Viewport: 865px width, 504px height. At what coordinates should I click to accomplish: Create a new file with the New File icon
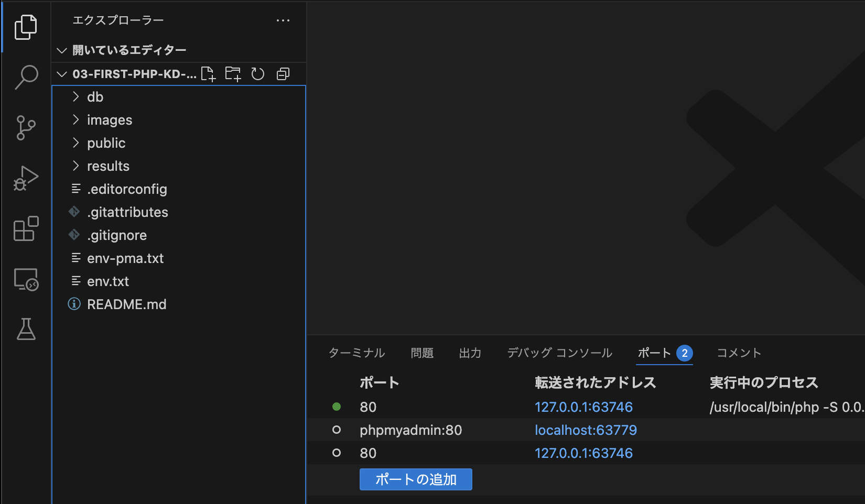click(208, 74)
